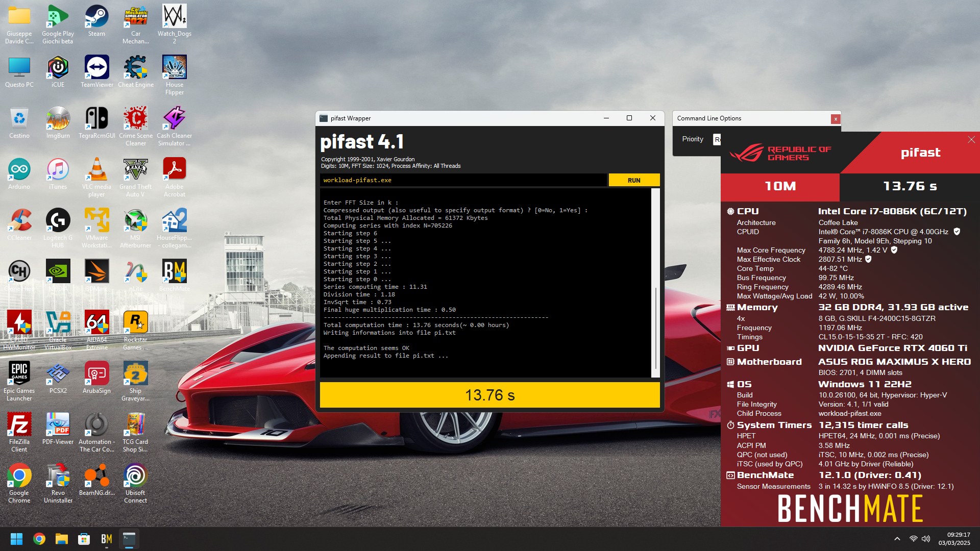Click the workload-pifast.exe input field
Viewport: 980px width, 551px height.
pos(463,180)
